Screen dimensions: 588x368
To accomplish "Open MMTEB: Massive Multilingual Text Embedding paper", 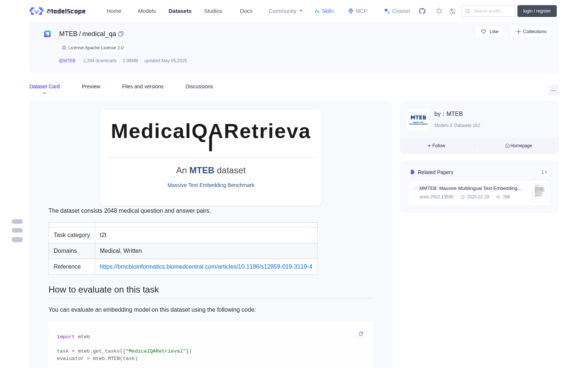I will coord(470,188).
